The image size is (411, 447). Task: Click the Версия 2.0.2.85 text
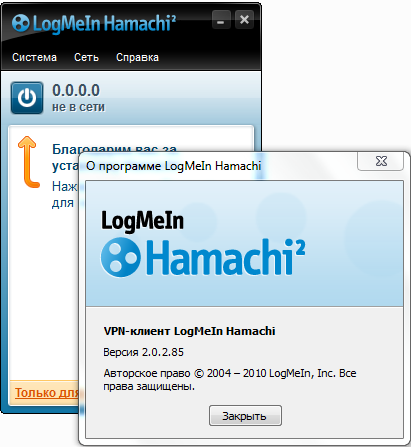tap(143, 352)
